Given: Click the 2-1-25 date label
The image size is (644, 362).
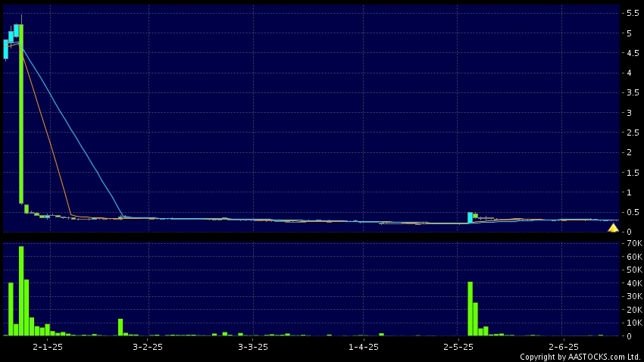Looking at the screenshot, I should point(48,347).
